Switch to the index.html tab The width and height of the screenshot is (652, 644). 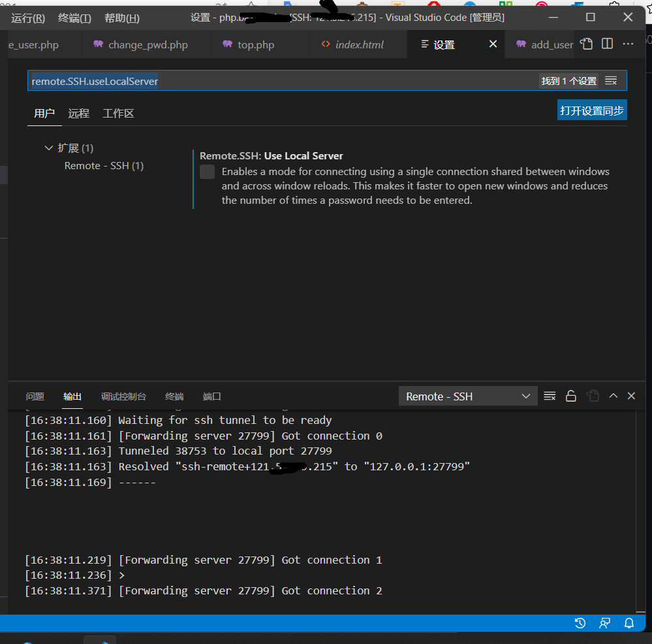[356, 44]
